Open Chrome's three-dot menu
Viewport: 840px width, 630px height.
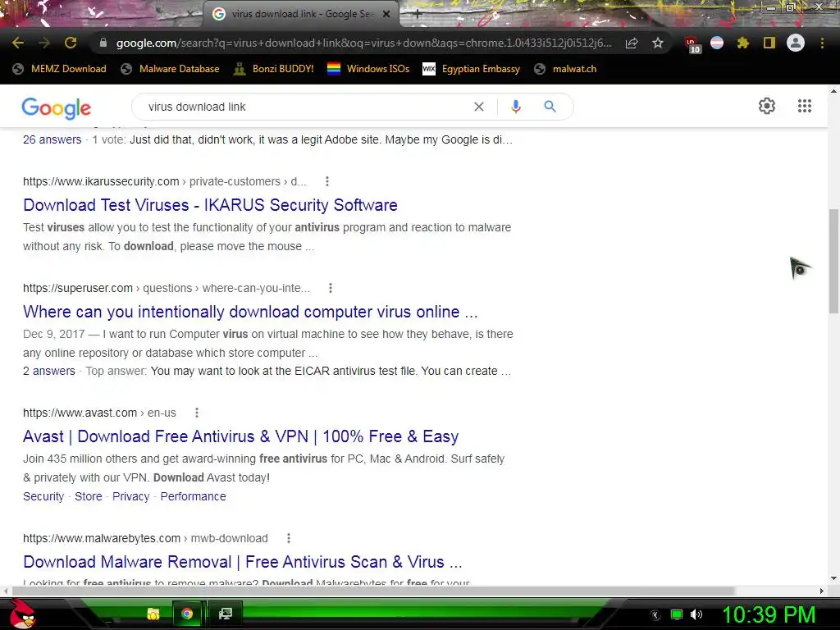click(822, 43)
